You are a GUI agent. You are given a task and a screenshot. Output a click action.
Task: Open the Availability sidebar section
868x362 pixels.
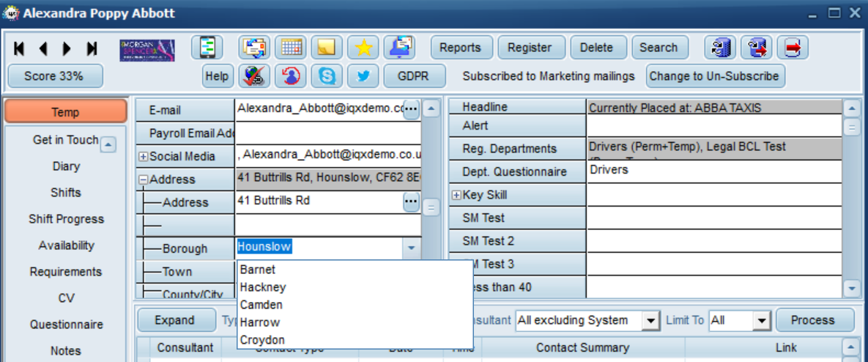point(67,245)
